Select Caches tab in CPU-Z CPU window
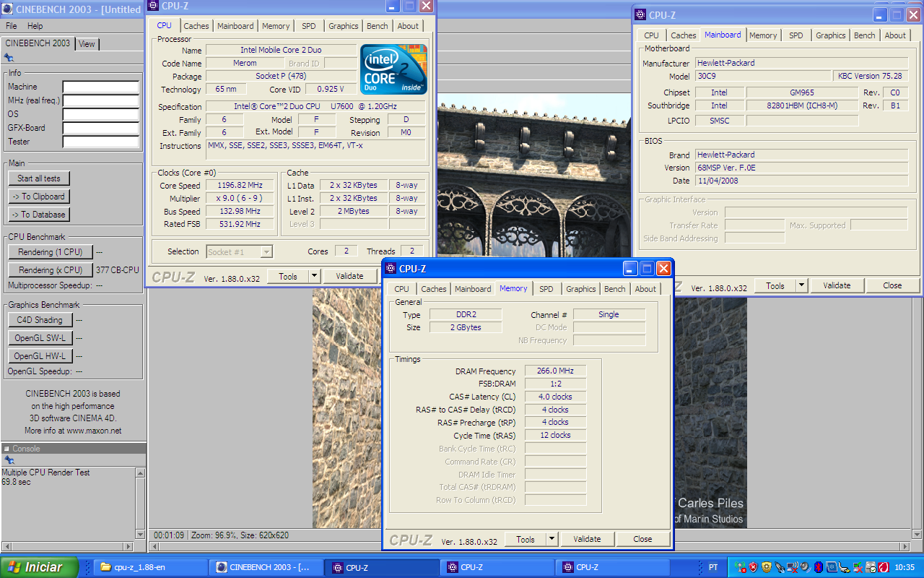This screenshot has height=578, width=924. (x=196, y=26)
